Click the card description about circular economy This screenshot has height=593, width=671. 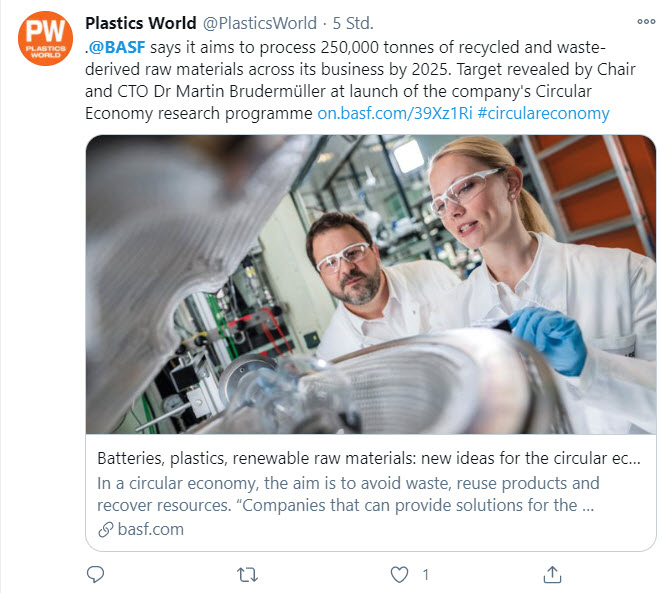tap(348, 494)
